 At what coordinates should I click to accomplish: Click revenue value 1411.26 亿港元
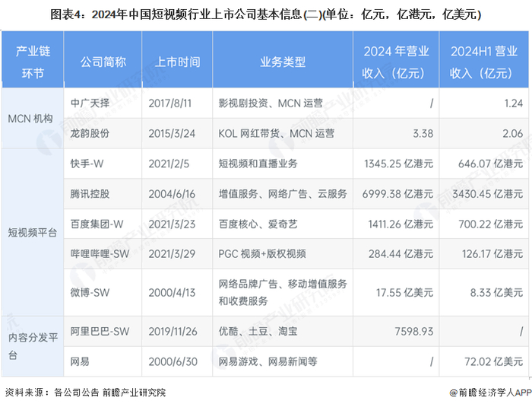(401, 224)
